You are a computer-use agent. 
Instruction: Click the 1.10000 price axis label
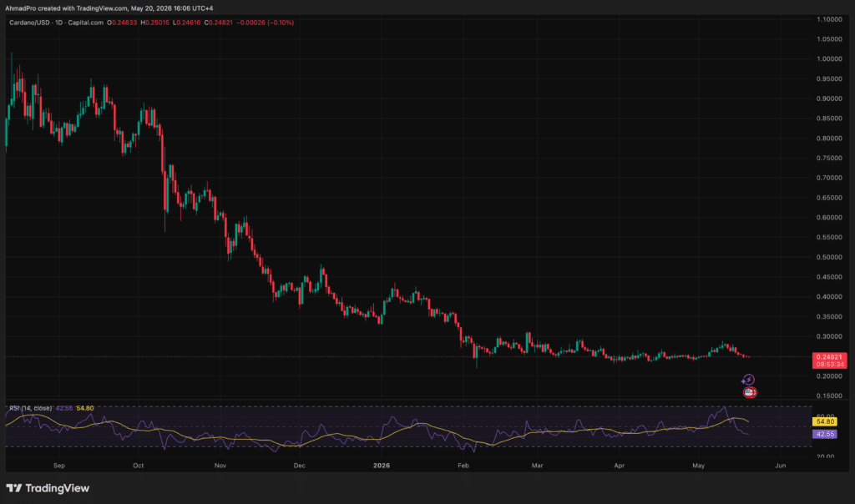(829, 19)
